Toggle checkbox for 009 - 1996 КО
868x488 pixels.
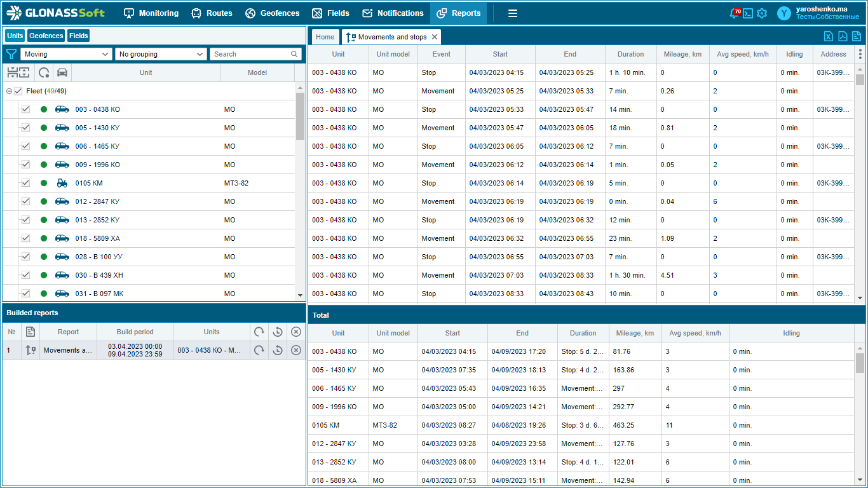(x=25, y=165)
